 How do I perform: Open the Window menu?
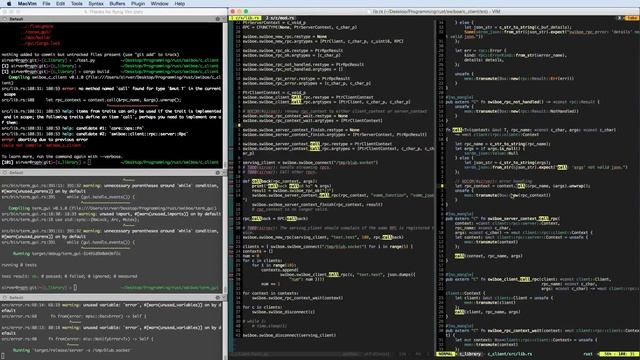point(160,4)
